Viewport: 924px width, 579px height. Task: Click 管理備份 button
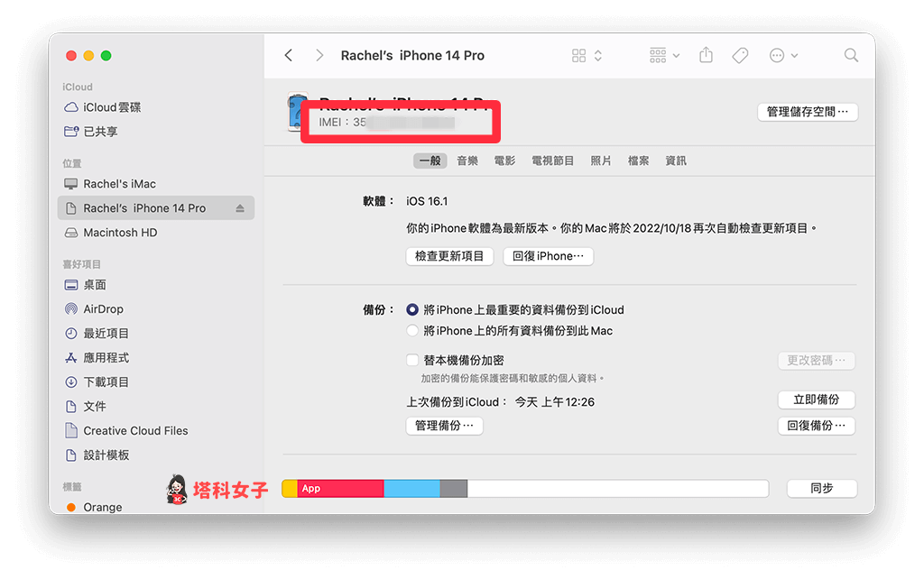coord(444,426)
